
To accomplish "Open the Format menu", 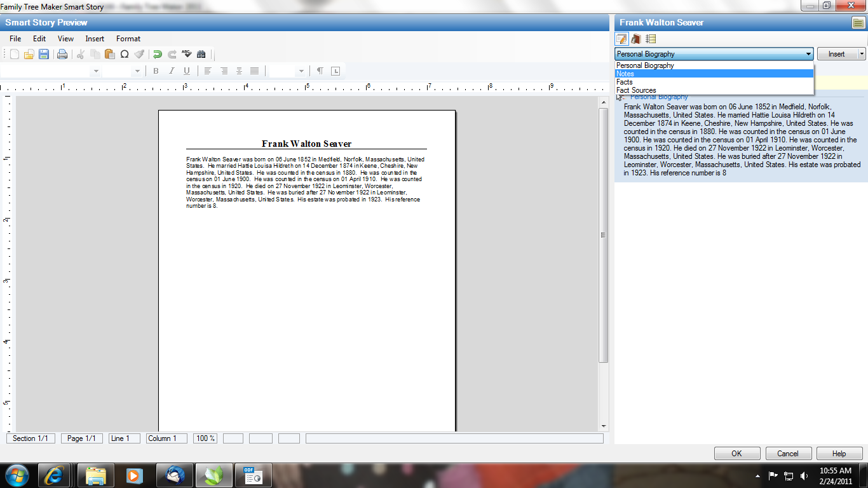I will [128, 39].
